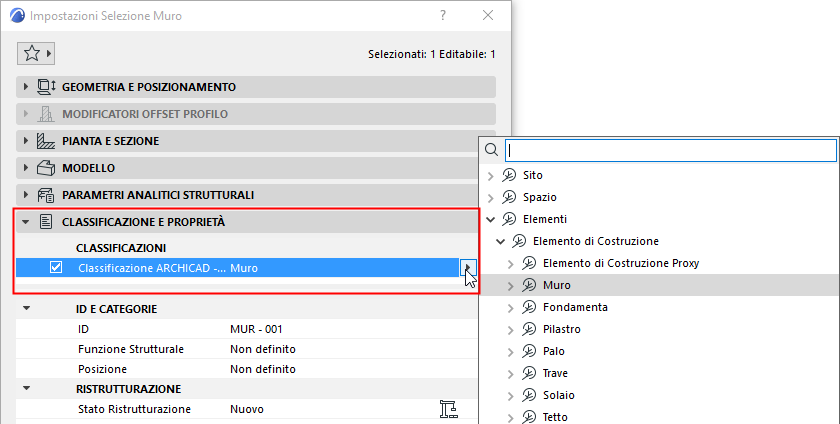Screen dimensions: 840x424
Task: Click the Geometria e Posizionamento panel icon
Action: [46, 87]
